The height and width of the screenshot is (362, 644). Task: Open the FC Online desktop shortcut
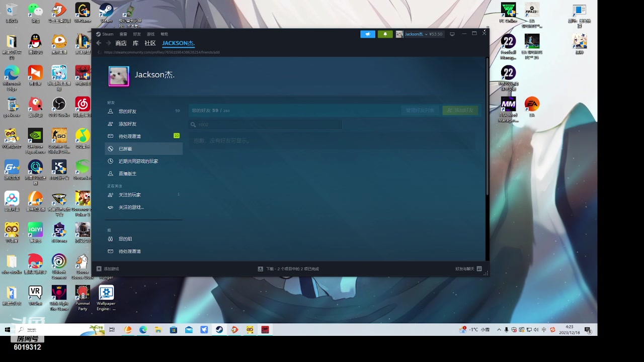click(508, 13)
